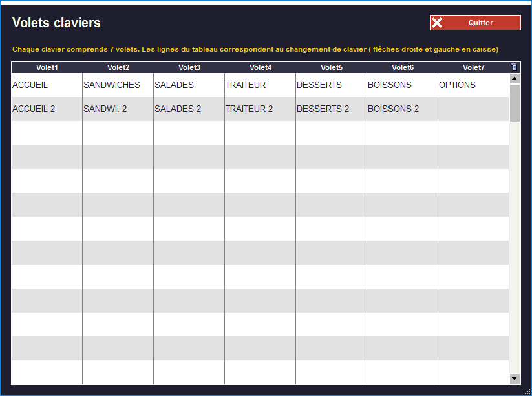Screen dimensions: 532x396
Task: Select the Volet1 column header
Action: (x=47, y=67)
